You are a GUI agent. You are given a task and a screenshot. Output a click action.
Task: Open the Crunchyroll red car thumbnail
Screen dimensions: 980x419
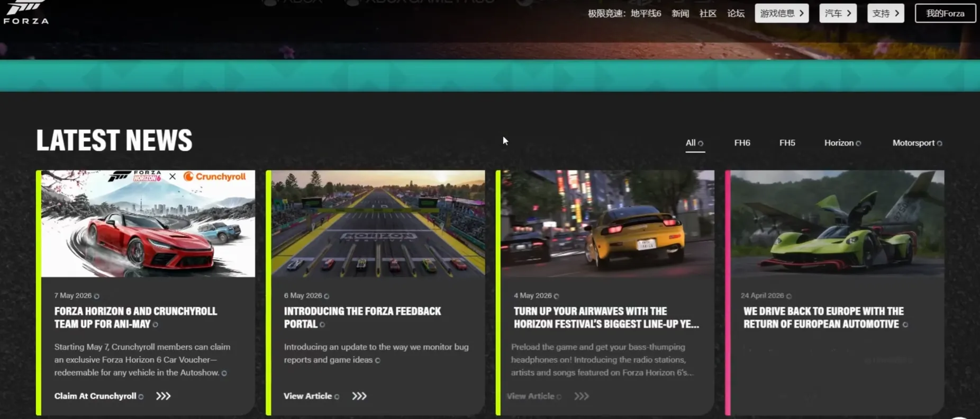click(x=148, y=224)
